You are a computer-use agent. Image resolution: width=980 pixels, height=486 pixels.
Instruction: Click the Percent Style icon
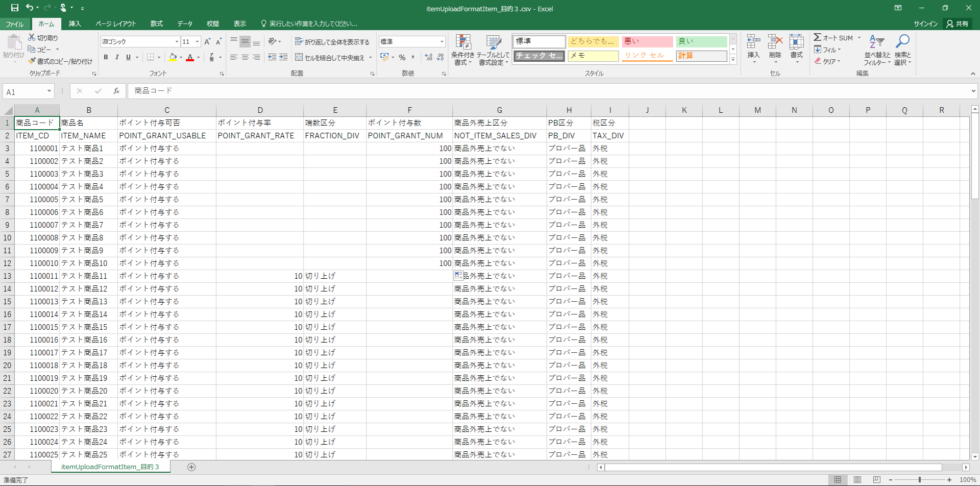pos(402,57)
